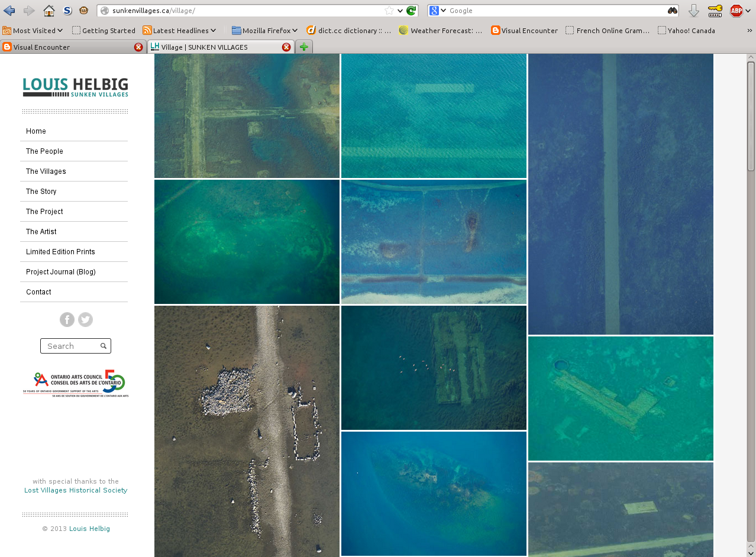Click inside the Search input field

[x=68, y=346]
